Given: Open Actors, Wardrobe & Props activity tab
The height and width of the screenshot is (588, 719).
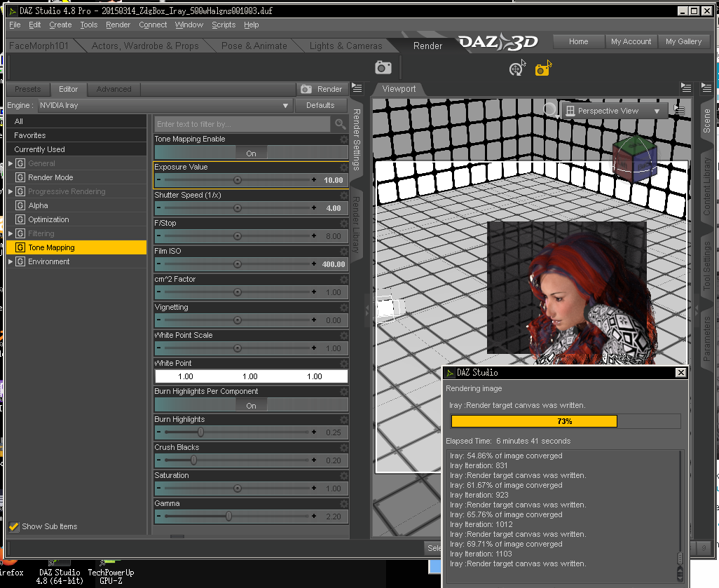Looking at the screenshot, I should (x=145, y=46).
